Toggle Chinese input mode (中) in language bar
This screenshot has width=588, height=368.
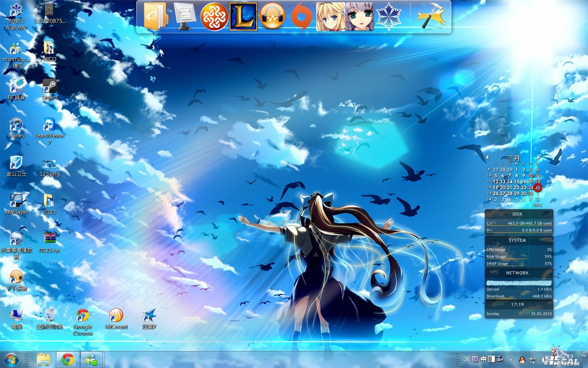coord(483,359)
